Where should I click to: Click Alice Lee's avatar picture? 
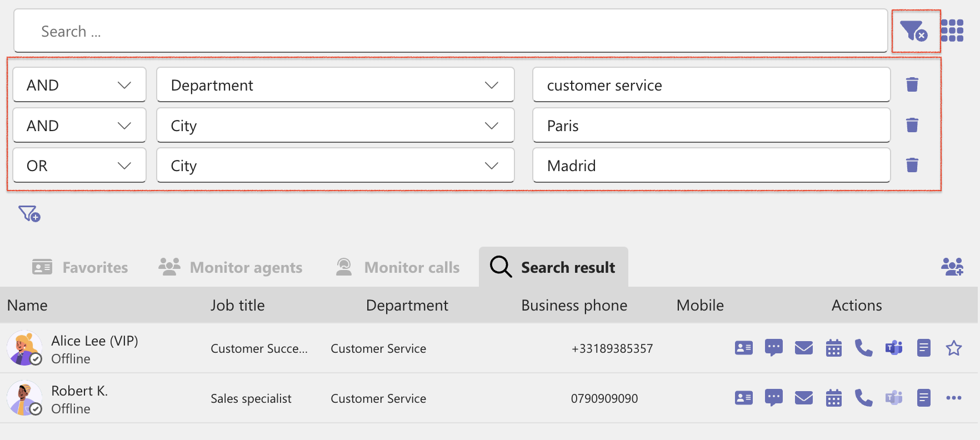tap(24, 348)
